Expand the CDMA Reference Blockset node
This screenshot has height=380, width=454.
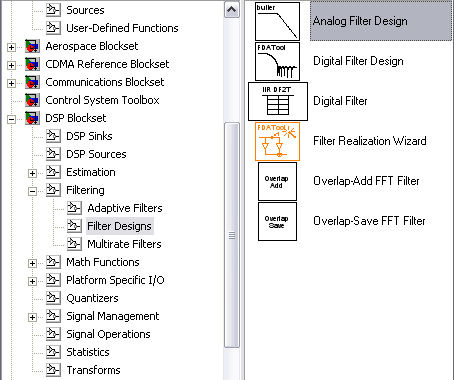pos(11,65)
